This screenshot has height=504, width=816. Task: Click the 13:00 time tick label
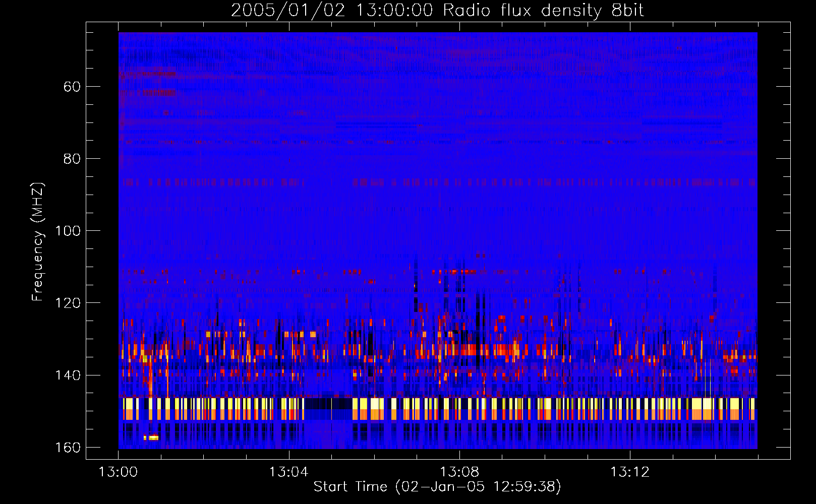coord(118,472)
